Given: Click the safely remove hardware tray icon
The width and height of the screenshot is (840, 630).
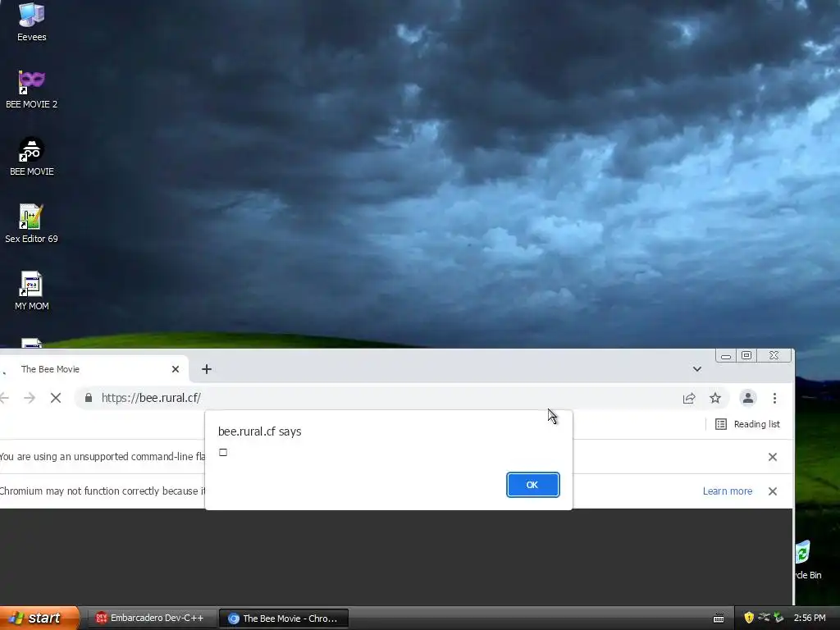Looking at the screenshot, I should point(778,618).
